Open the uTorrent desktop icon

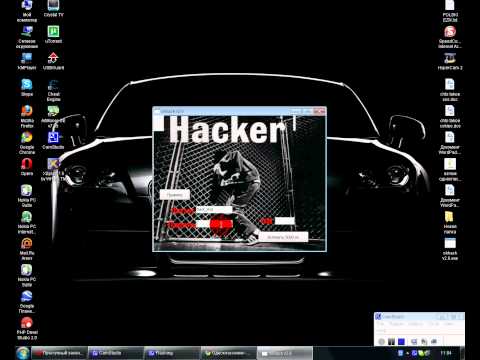tap(53, 34)
